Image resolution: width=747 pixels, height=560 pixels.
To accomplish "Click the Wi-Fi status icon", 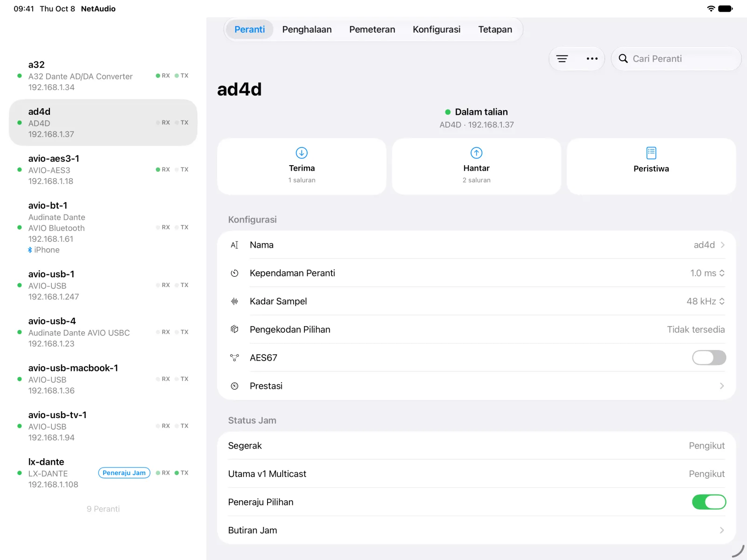I will tap(711, 8).
